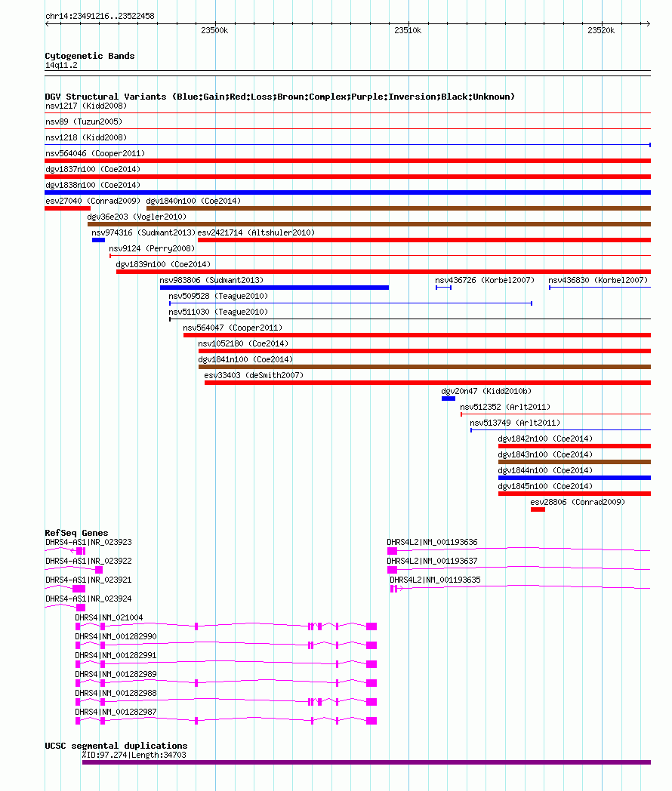The height and width of the screenshot is (791, 672).
Task: Click the %ID:97.274|Length:34703 label
Action: click(x=134, y=756)
